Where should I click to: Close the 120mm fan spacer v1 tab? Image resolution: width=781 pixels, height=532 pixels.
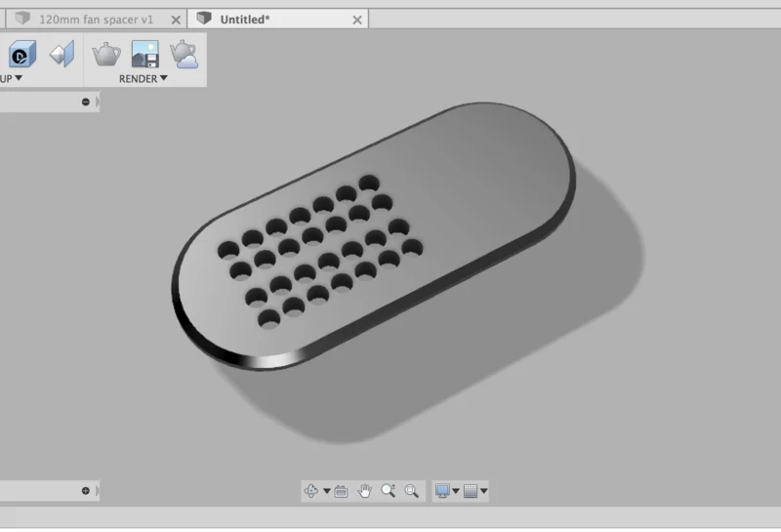[x=176, y=20]
